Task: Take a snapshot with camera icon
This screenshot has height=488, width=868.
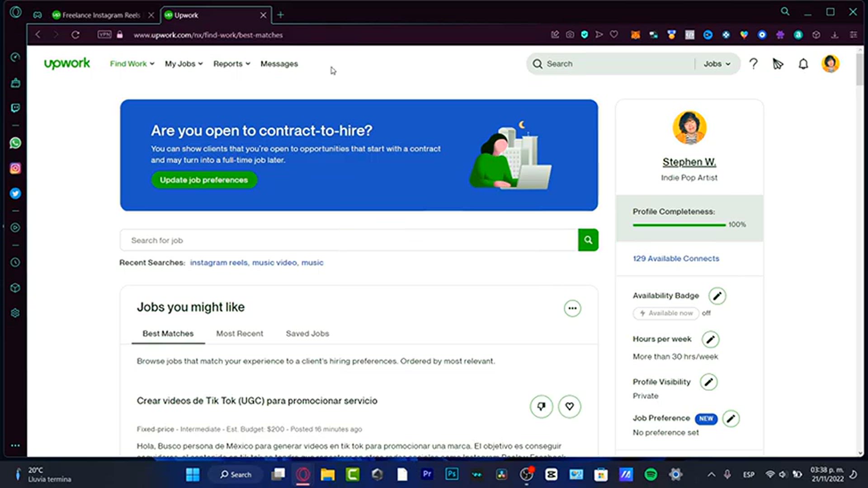Action: click(570, 34)
